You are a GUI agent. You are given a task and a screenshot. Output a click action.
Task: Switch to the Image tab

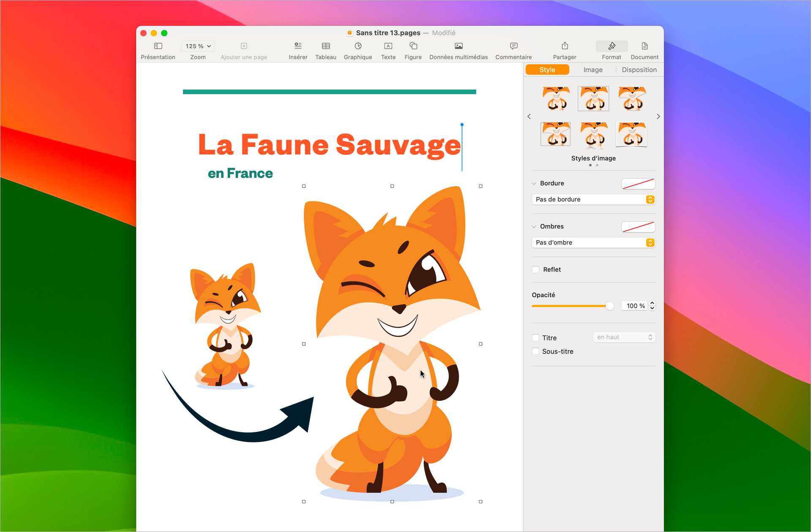[x=593, y=69]
